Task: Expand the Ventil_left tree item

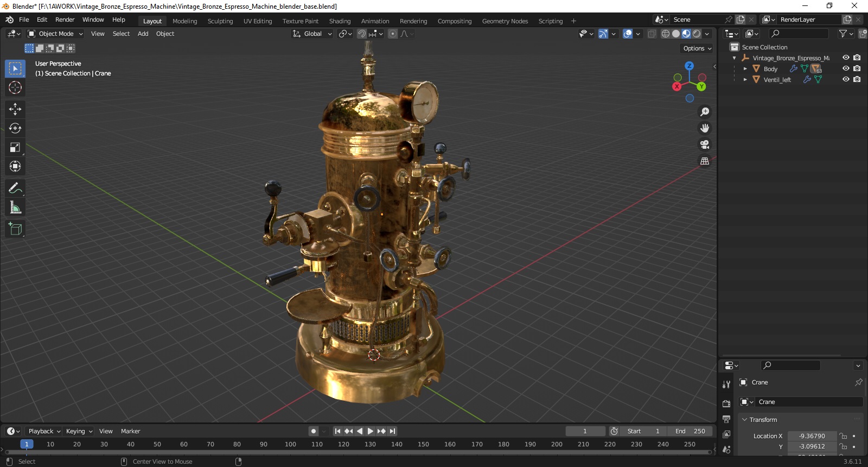Action: (745, 80)
